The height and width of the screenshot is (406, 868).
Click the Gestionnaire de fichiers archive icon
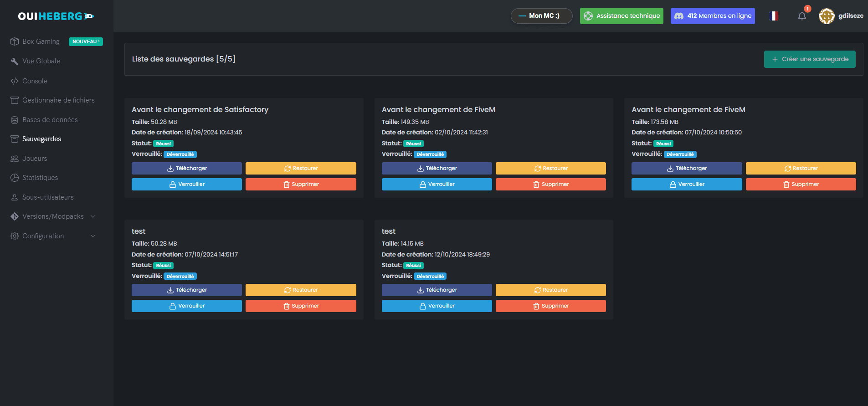point(15,100)
